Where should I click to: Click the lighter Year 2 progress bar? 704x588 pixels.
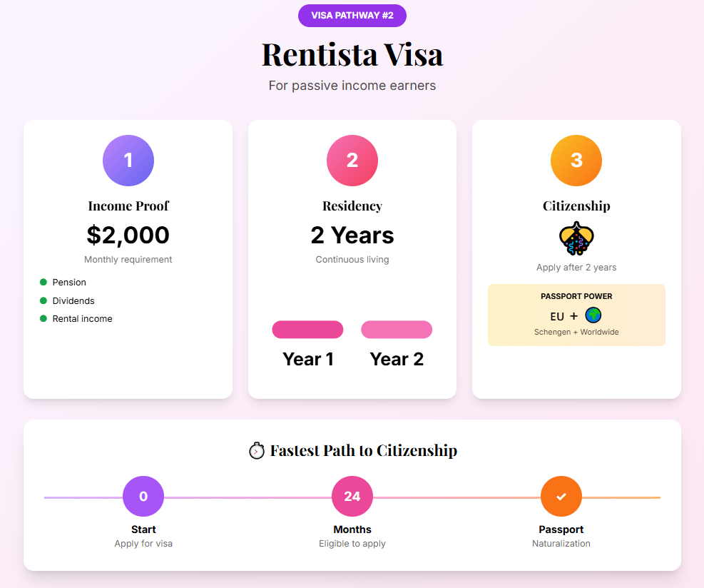(x=397, y=330)
